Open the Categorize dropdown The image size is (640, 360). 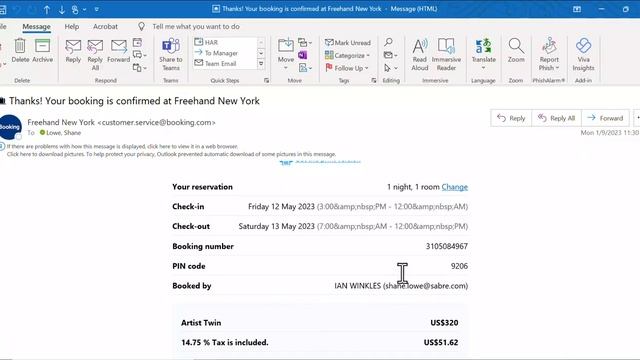pyautogui.click(x=347, y=55)
